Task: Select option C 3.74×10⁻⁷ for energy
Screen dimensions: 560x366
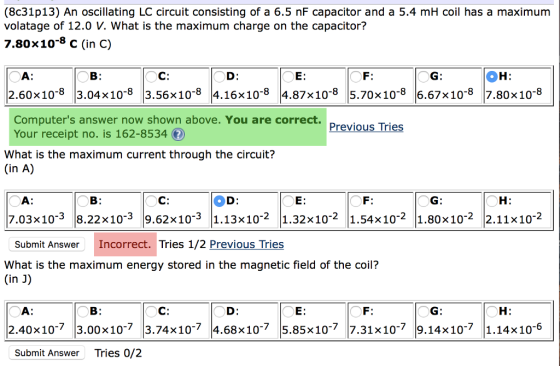Action: point(151,312)
